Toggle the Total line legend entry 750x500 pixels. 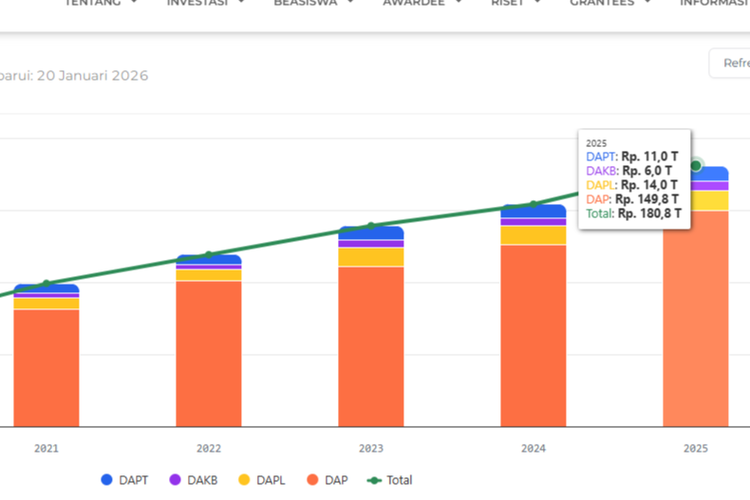390,480
